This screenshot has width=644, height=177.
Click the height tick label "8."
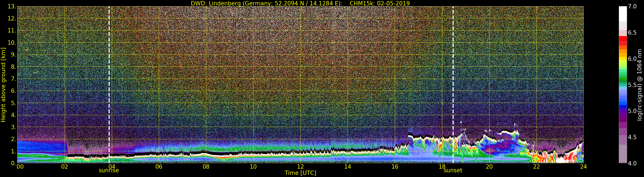point(14,67)
